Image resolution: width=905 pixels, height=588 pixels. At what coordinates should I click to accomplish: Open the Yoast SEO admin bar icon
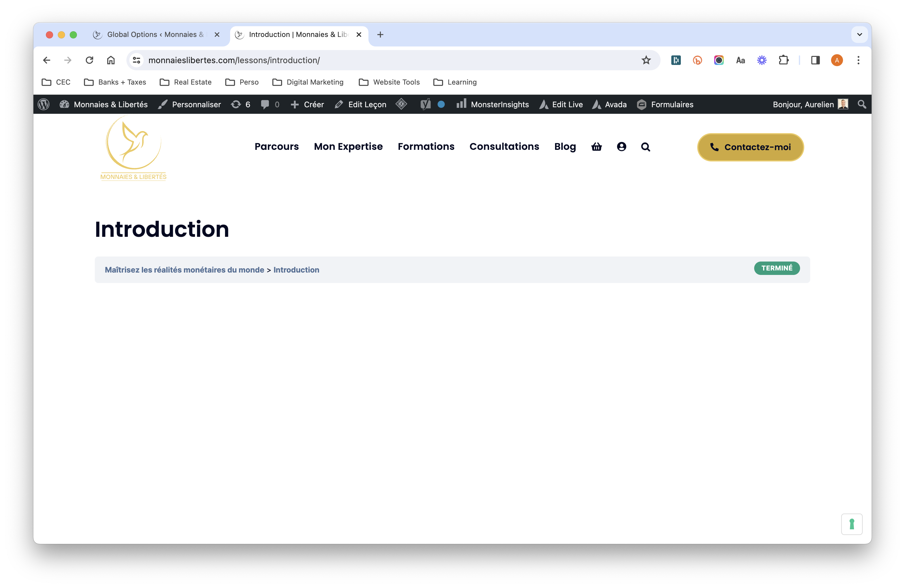(x=425, y=104)
